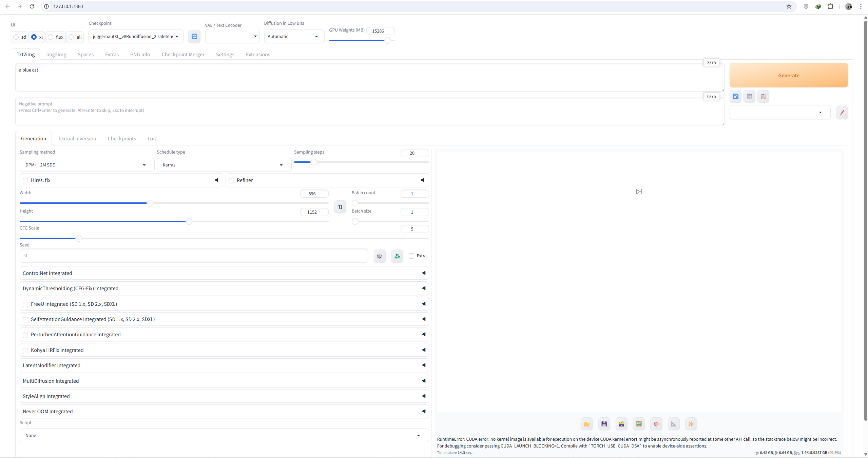Viewport: 868px width, 458px height.
Task: Click the recycle icon to reuse seed
Action: (x=397, y=256)
